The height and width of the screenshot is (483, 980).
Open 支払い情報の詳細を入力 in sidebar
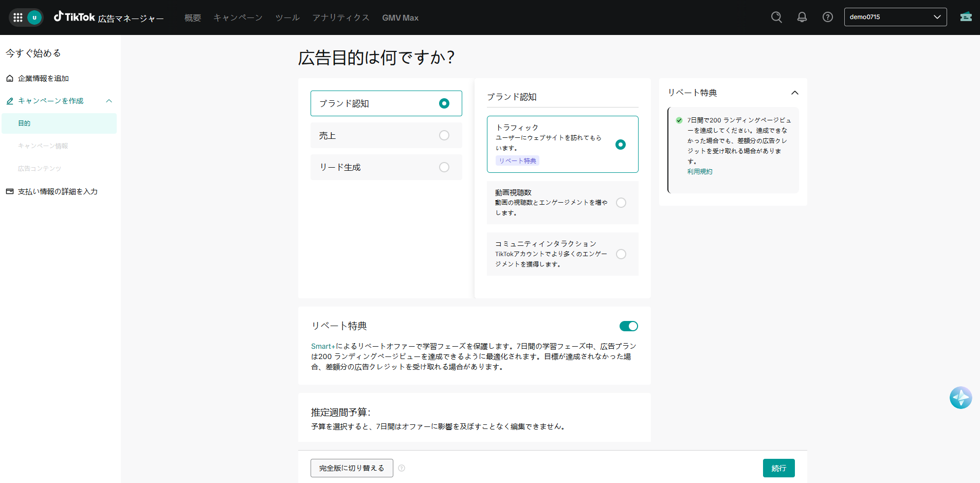[x=58, y=191]
